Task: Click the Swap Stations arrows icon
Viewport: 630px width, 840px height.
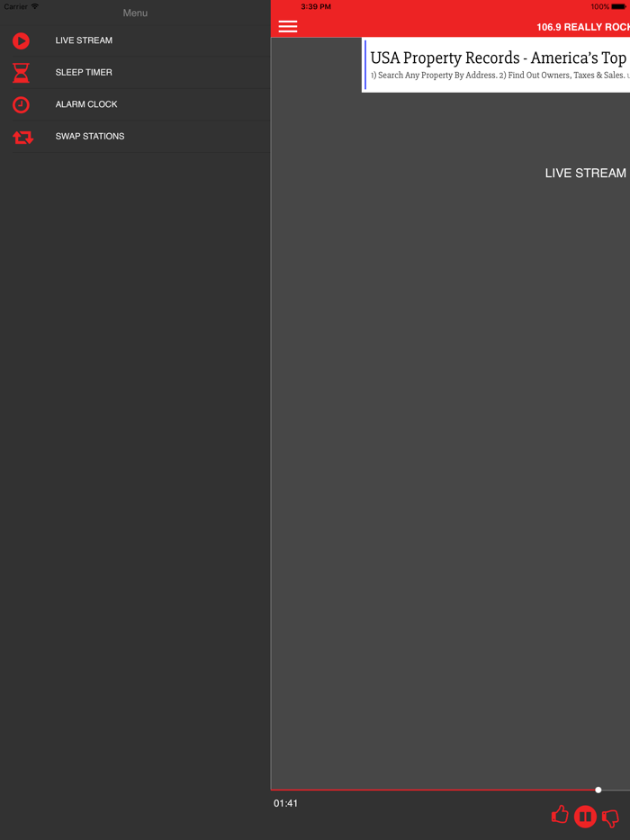Action: 23,137
